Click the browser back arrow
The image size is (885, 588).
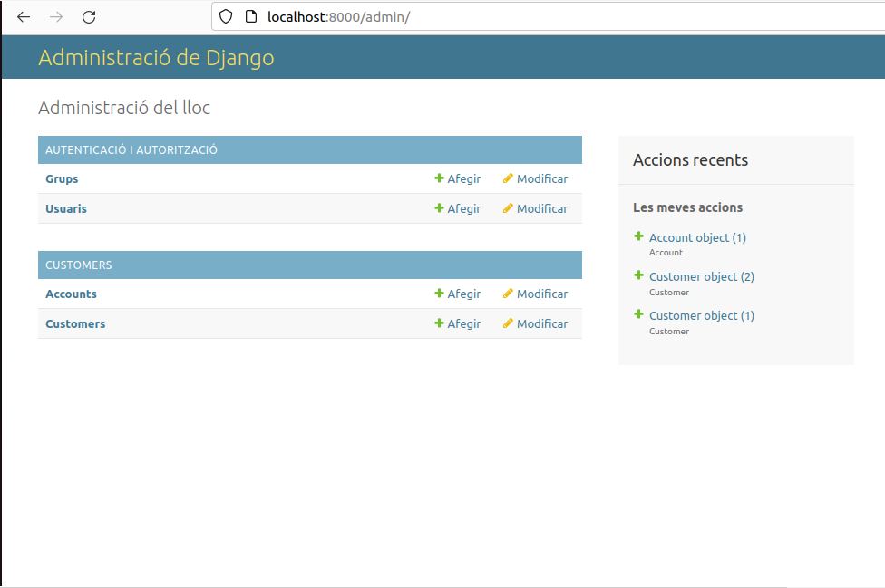coord(24,17)
